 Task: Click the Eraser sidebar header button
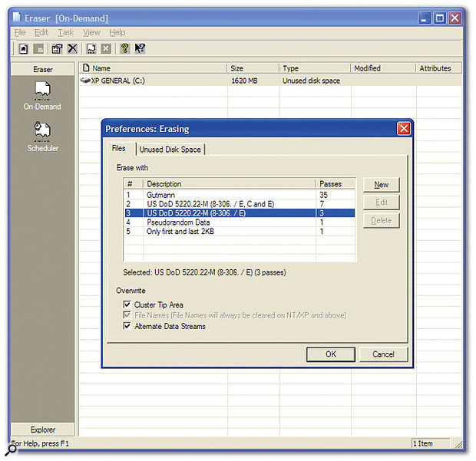pos(42,69)
